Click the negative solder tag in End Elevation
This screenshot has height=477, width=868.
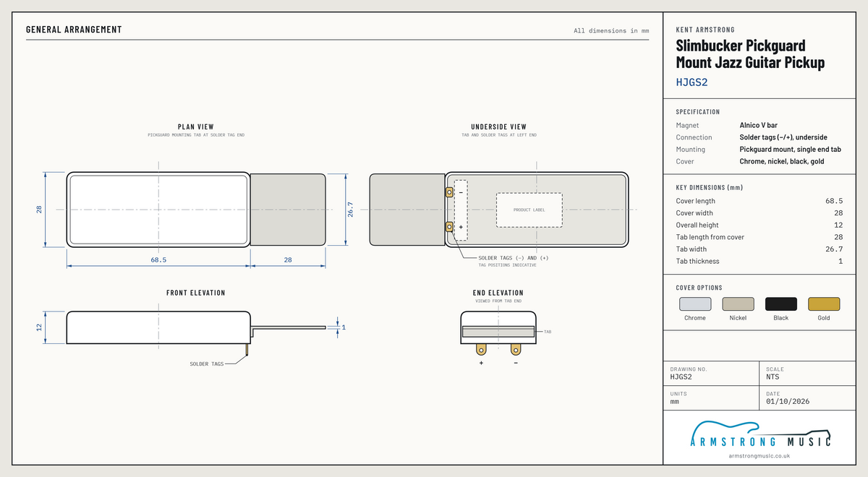coord(516,349)
